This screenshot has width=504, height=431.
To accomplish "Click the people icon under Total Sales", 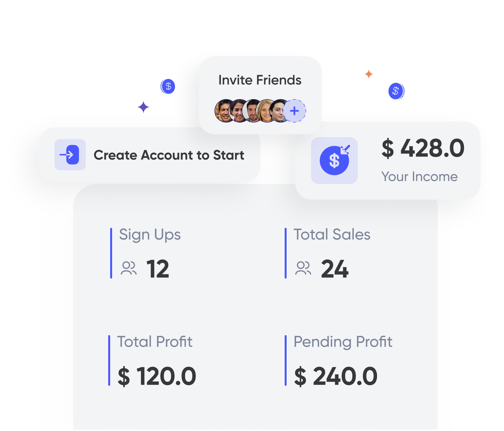I will [303, 268].
